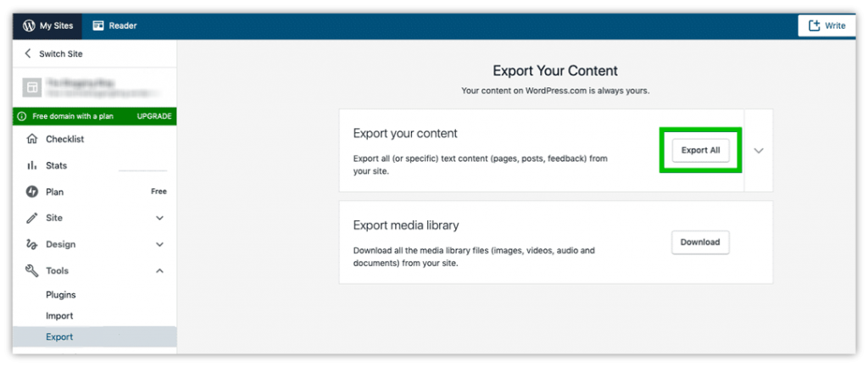Click the 'Free' plan label

coord(159,192)
